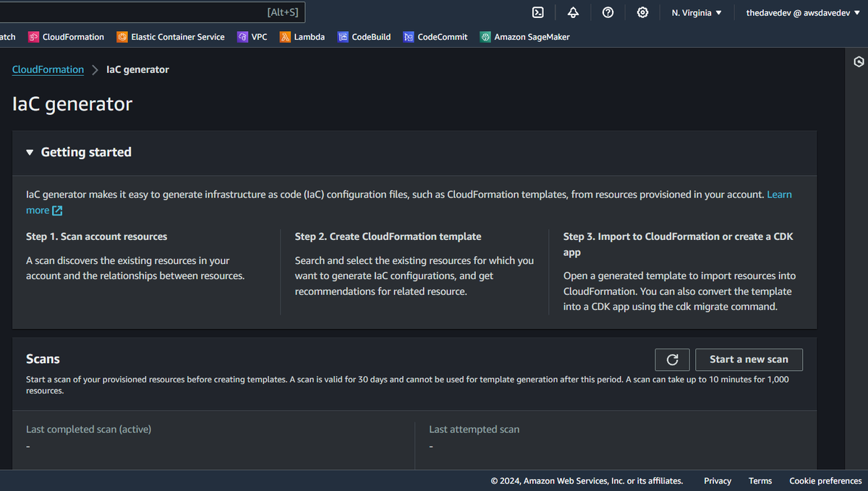Open the notifications bell icon
This screenshot has width=868, height=491.
tap(573, 12)
